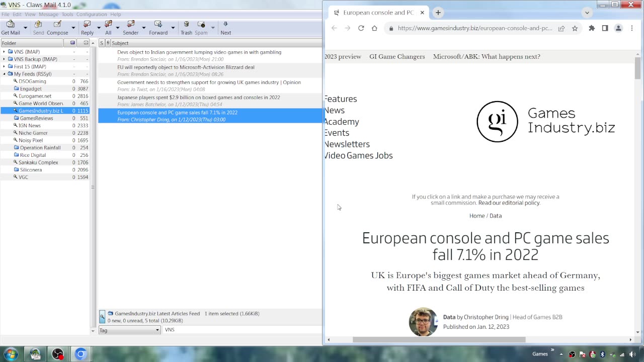Open a new browser tab
This screenshot has height=362, width=644.
pyautogui.click(x=438, y=13)
